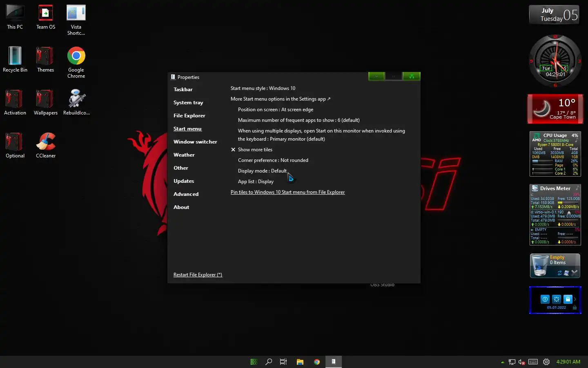This screenshot has width=588, height=368.
Task: Change multi-display Start monitor setting
Action: click(x=321, y=135)
